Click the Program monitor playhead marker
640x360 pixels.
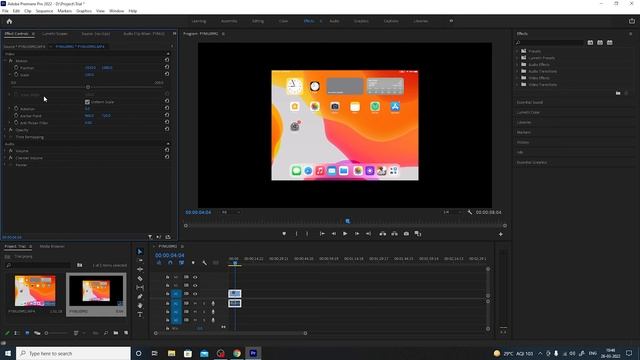coord(348,221)
